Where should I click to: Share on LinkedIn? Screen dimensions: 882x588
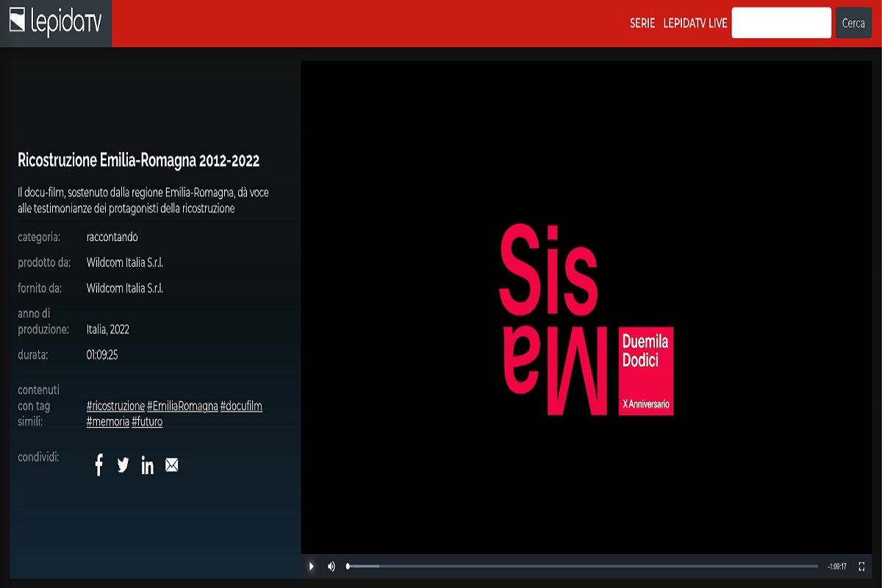pyautogui.click(x=147, y=465)
